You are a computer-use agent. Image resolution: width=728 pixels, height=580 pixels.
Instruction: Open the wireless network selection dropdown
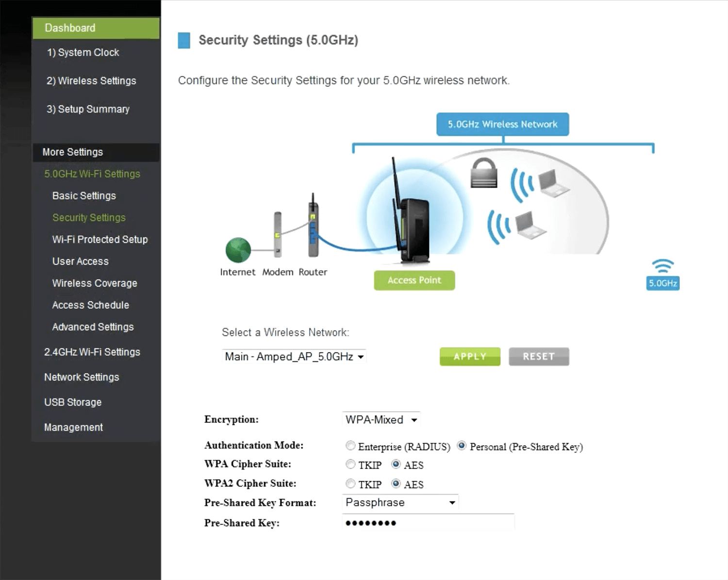tap(294, 357)
